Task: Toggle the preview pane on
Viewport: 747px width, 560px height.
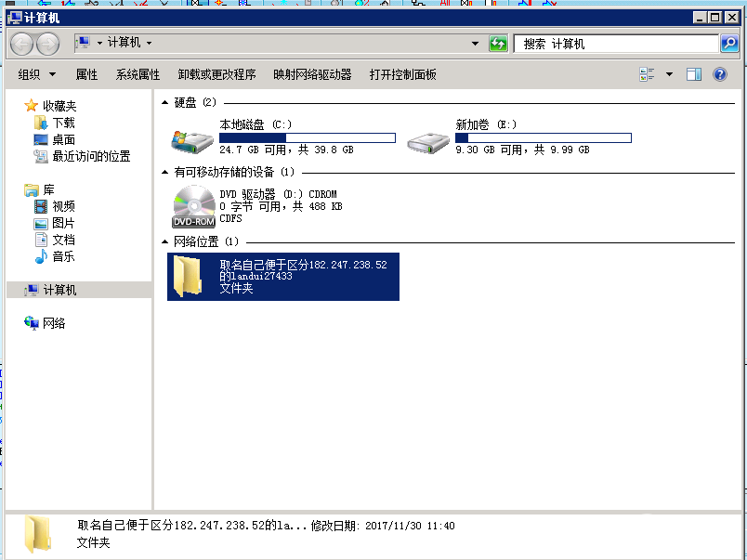Action: click(x=693, y=74)
